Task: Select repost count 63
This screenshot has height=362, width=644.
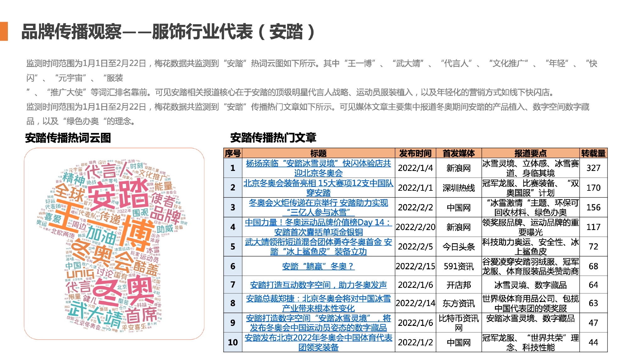Action: 593,303
